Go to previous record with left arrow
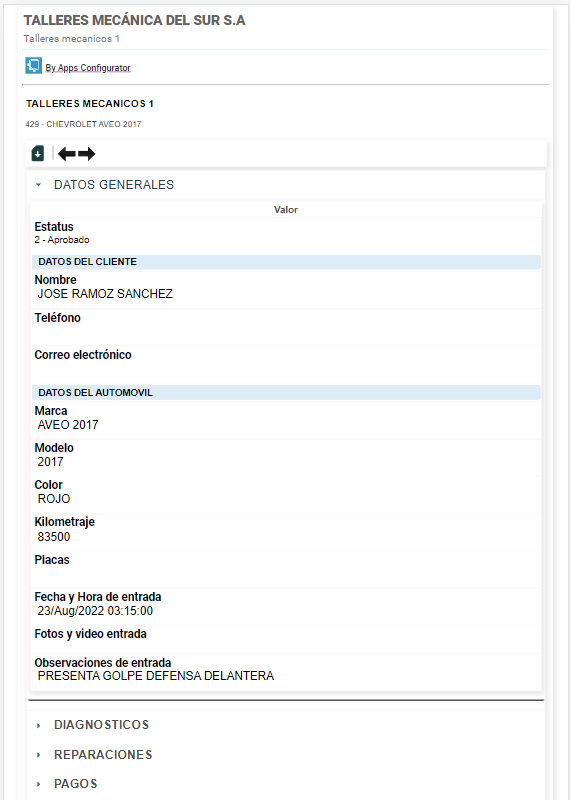 point(67,154)
